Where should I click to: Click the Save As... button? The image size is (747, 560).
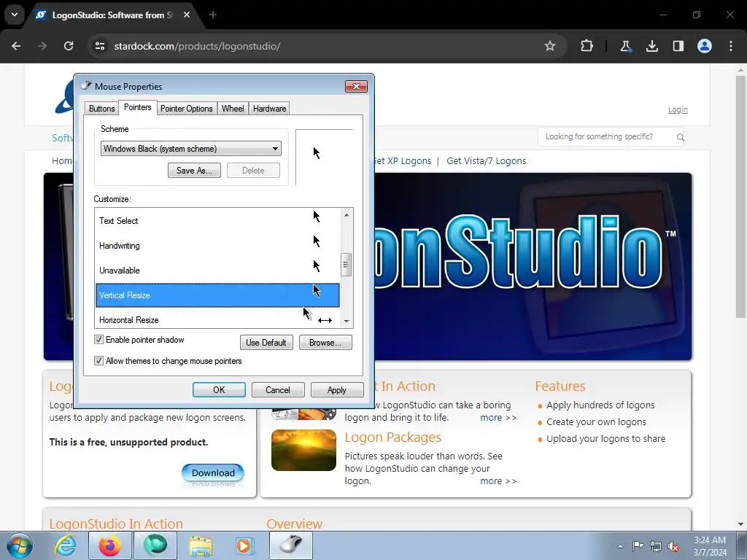[x=194, y=171]
